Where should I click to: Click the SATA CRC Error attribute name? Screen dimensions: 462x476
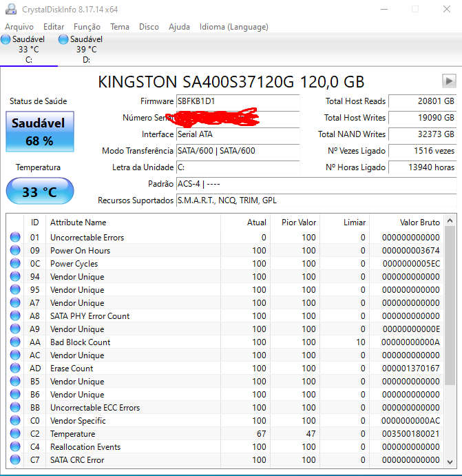click(x=77, y=460)
